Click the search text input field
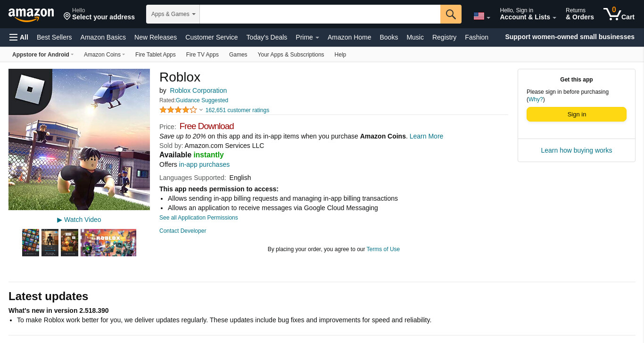This screenshot has width=644, height=343. pyautogui.click(x=320, y=14)
